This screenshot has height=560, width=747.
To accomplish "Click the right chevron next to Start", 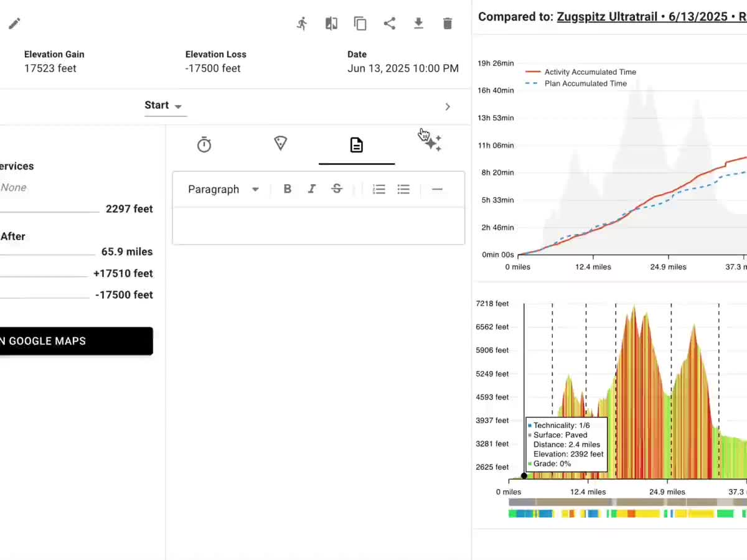I will click(x=448, y=106).
